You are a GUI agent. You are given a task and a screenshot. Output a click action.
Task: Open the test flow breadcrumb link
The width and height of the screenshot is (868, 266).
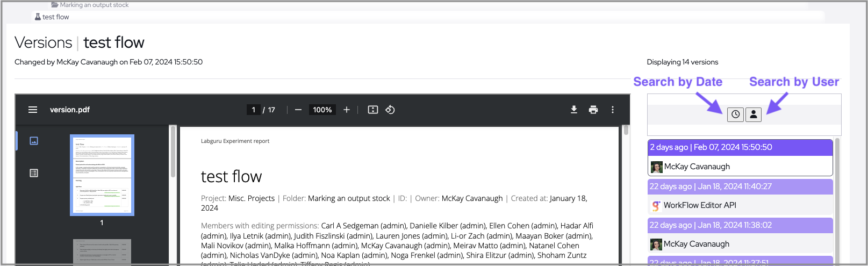point(55,17)
